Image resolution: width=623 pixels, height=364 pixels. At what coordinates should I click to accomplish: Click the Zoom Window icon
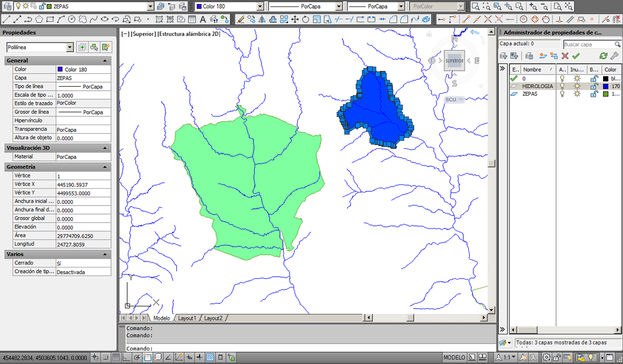pyautogui.click(x=476, y=6)
